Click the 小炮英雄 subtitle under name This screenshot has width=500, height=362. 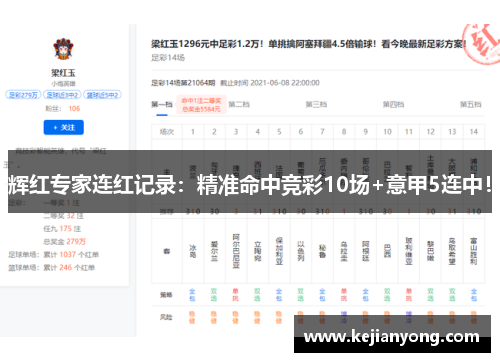[63, 84]
